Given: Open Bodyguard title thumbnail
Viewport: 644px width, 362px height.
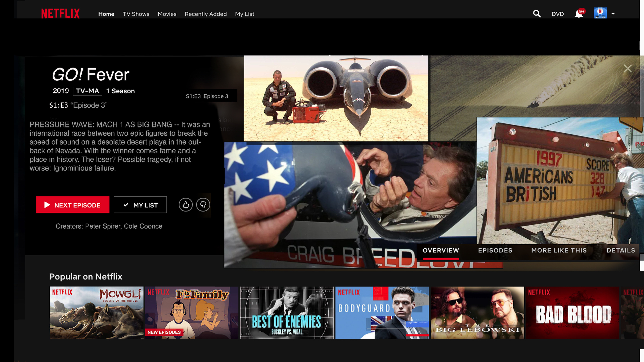Looking at the screenshot, I should pos(382,312).
